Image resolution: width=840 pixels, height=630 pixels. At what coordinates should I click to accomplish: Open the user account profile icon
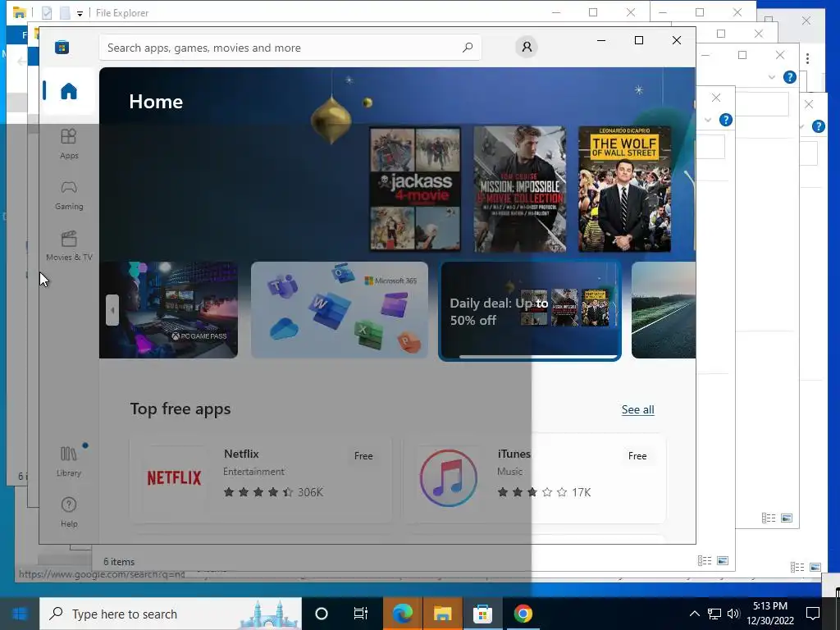527,47
